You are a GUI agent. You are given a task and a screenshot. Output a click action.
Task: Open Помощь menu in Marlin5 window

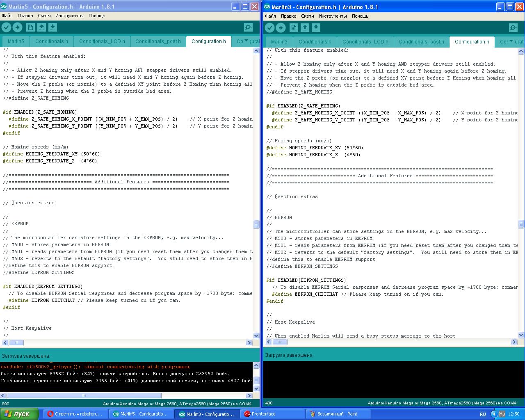coord(97,16)
